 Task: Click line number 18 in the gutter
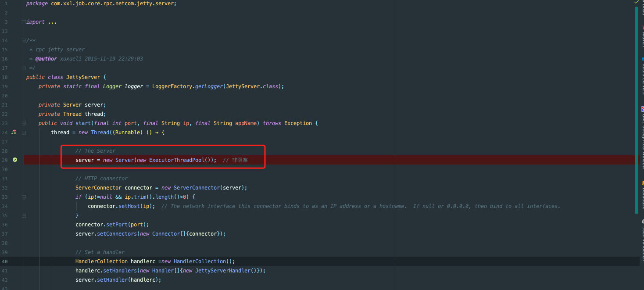(x=5, y=77)
